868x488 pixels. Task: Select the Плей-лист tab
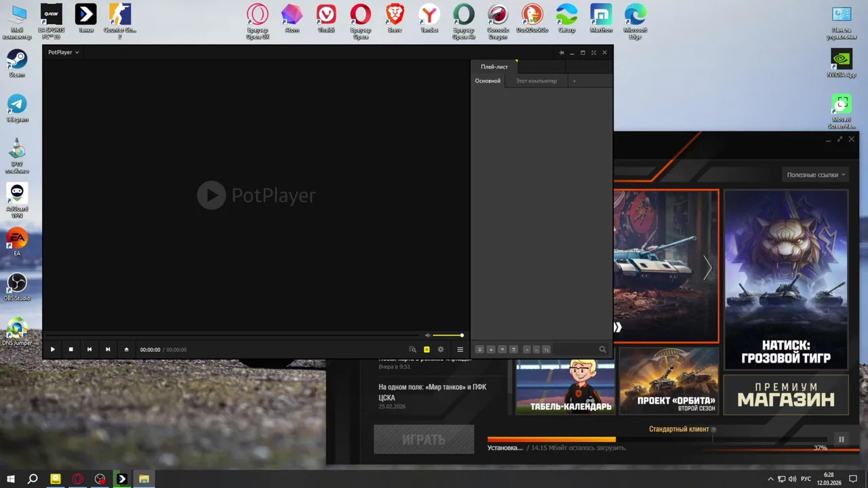click(x=494, y=66)
